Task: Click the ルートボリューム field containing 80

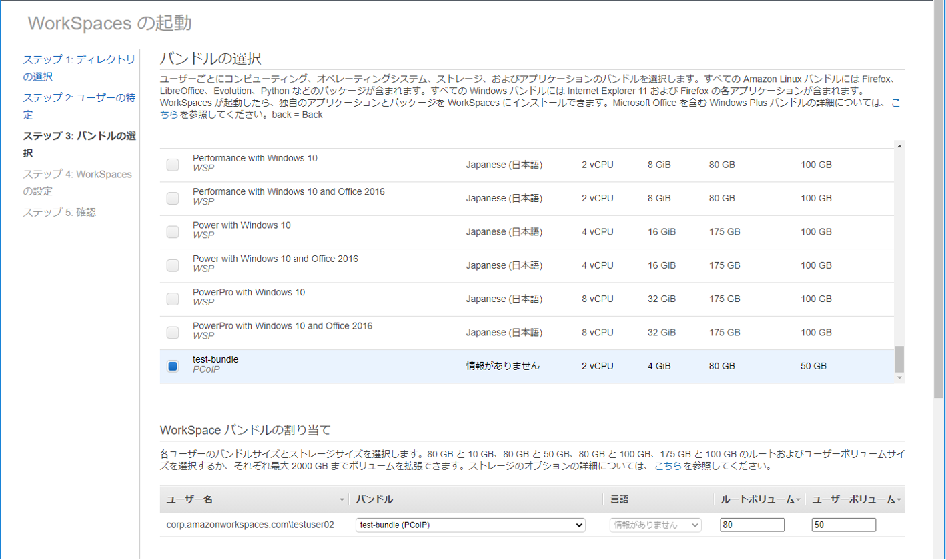Action: pos(752,525)
